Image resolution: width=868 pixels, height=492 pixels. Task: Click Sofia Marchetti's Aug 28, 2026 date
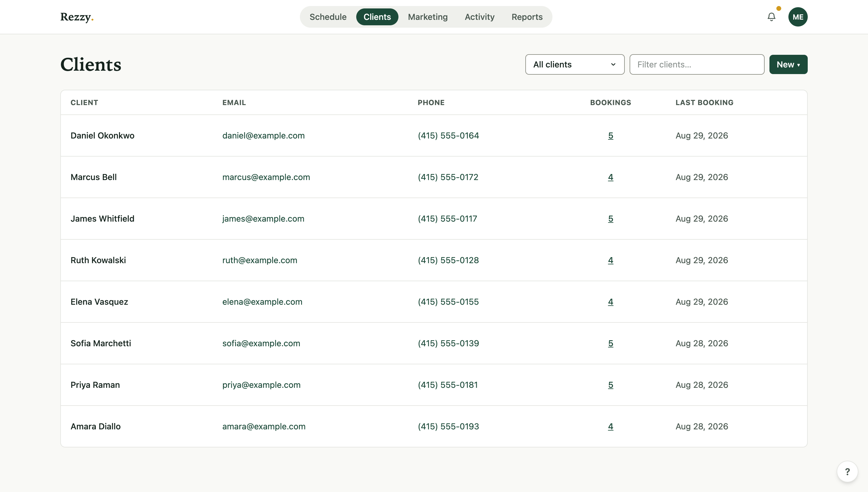[702, 343]
